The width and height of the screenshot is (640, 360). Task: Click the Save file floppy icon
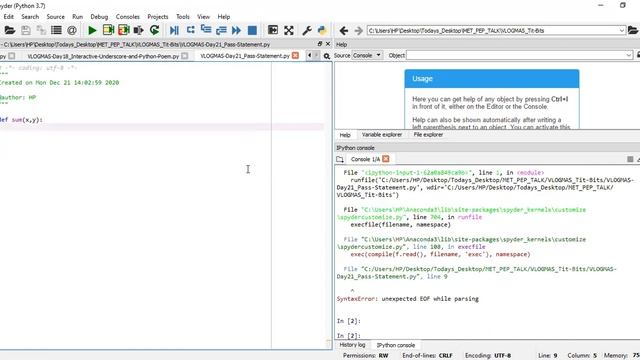[26, 30]
